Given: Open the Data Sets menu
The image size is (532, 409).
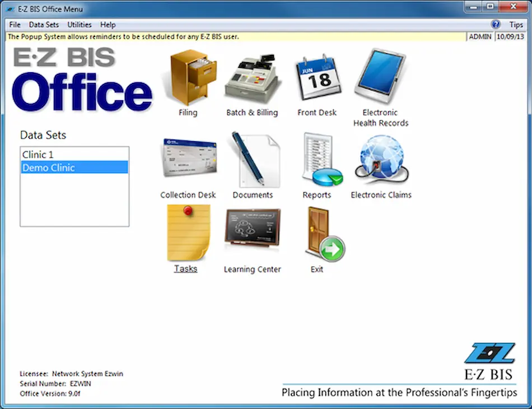Looking at the screenshot, I should [x=44, y=24].
